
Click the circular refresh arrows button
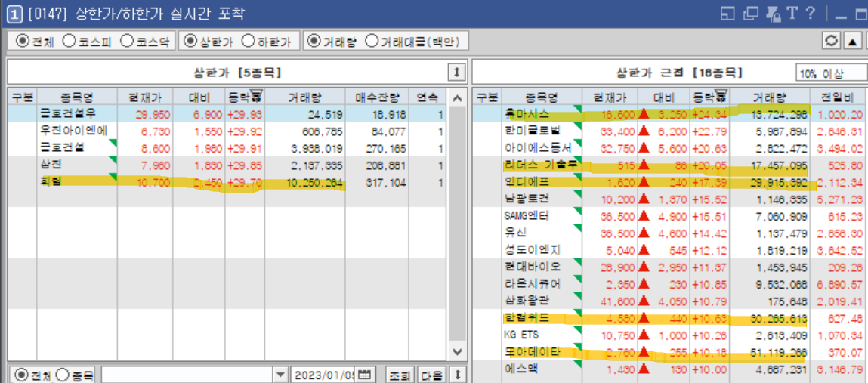tap(832, 41)
